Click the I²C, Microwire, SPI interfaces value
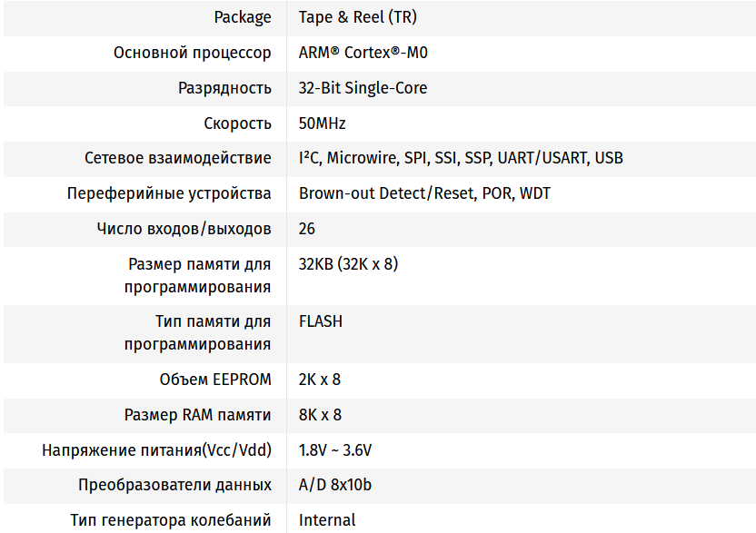Screen dimensions: 756x533 tap(461, 158)
